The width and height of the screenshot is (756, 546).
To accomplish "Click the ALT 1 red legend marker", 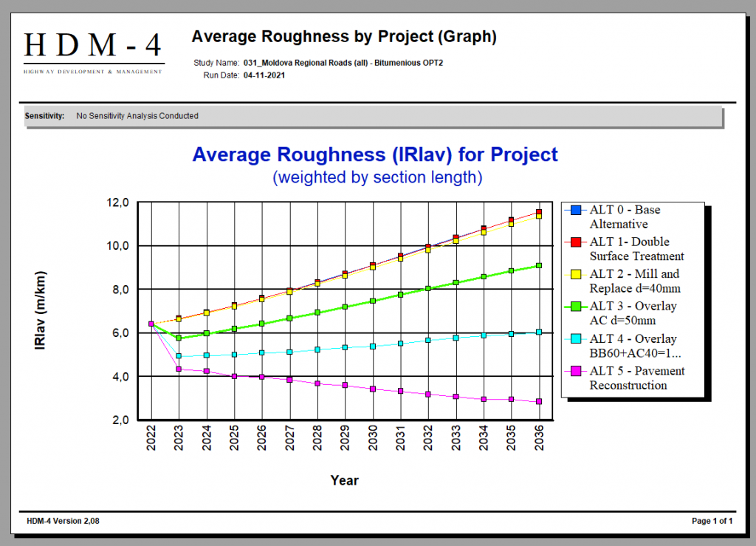I will point(577,242).
